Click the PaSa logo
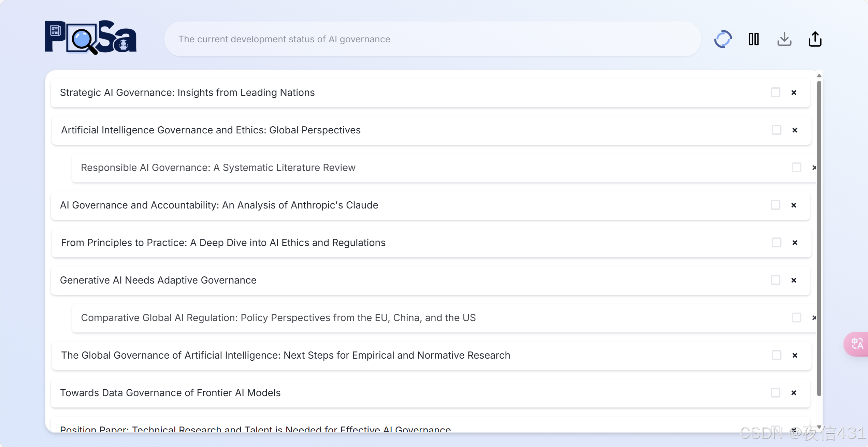 (91, 38)
